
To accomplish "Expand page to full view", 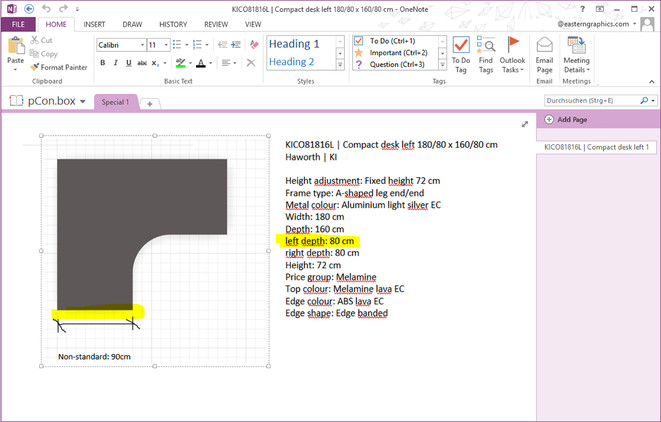I will [x=525, y=124].
